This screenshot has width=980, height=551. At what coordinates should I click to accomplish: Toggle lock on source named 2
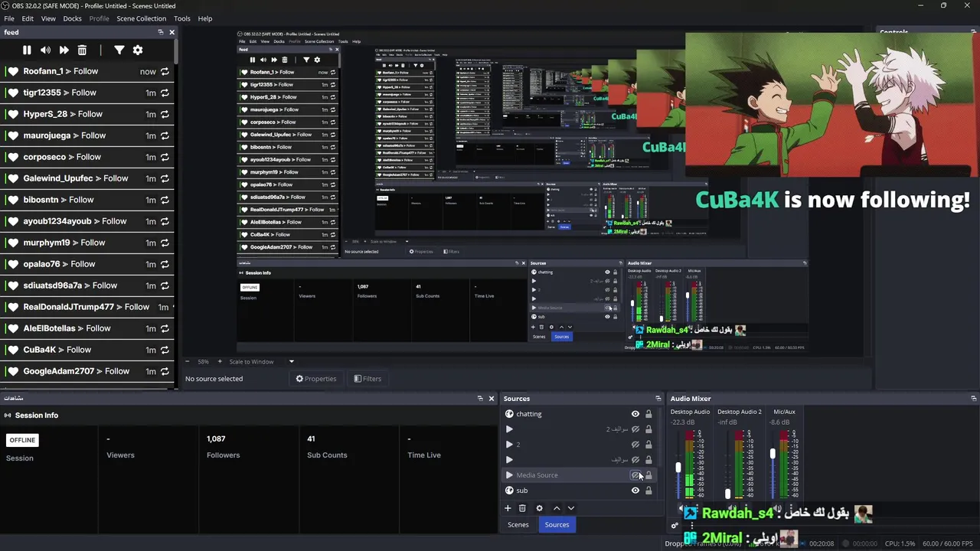point(648,445)
